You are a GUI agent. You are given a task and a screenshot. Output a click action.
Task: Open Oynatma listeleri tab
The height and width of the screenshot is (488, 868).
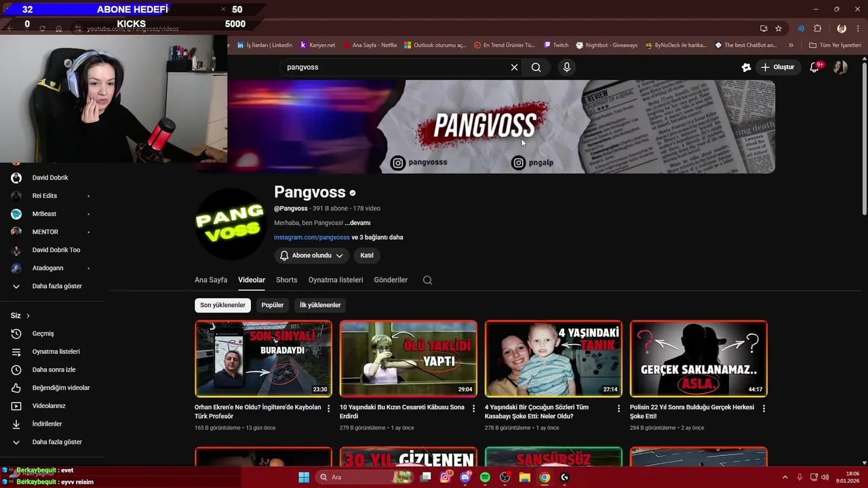[x=336, y=280]
